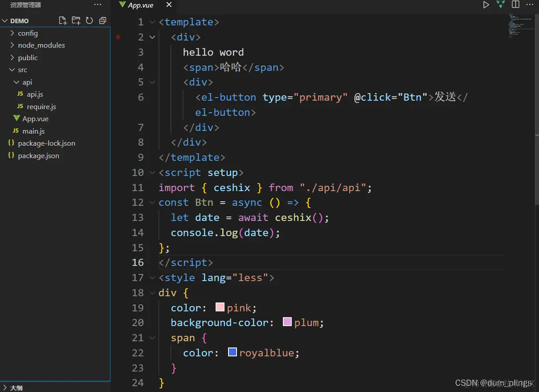This screenshot has height=392, width=539.
Task: Click the 发送 button label text
Action: pos(445,97)
